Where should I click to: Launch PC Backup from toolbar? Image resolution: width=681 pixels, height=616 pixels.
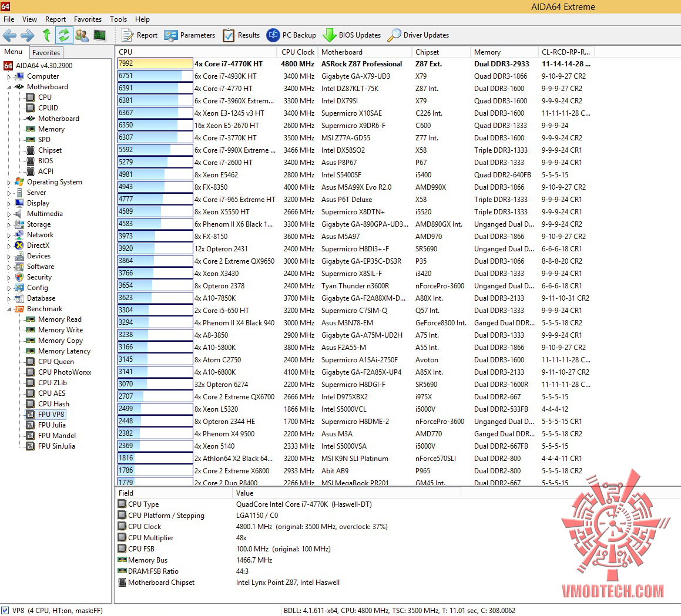tap(291, 35)
